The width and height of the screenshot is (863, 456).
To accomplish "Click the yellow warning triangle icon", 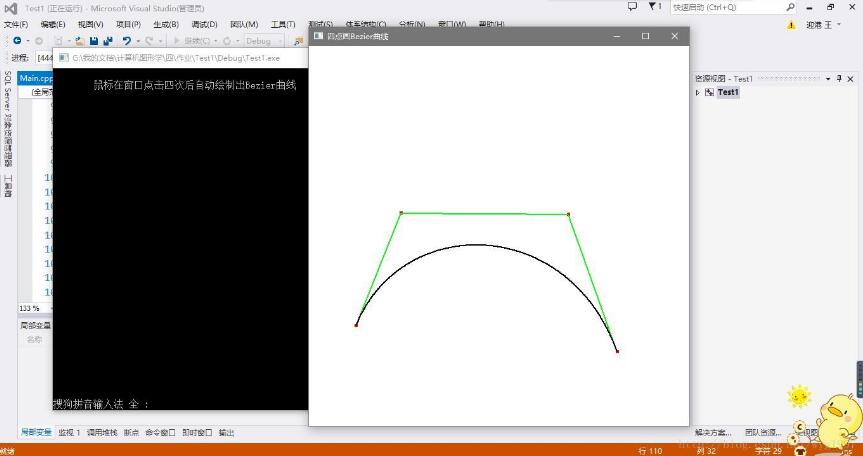I will coord(791,25).
